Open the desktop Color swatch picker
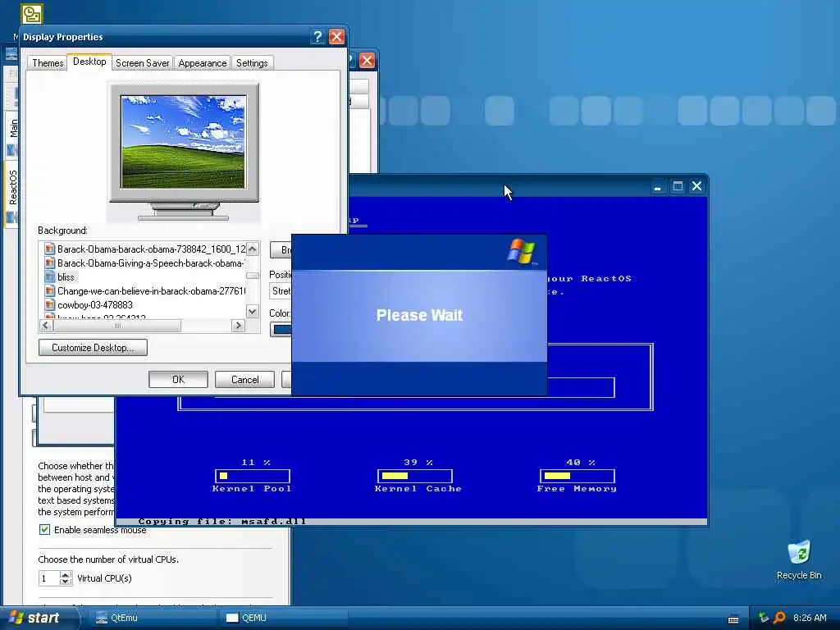The width and height of the screenshot is (840, 630). [x=281, y=330]
